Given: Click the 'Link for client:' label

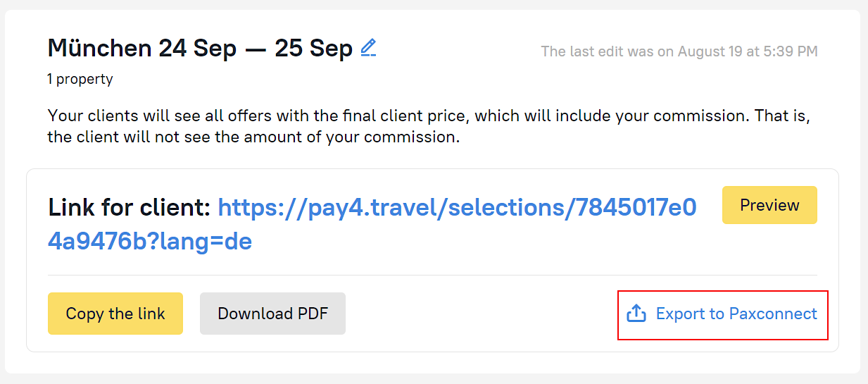Looking at the screenshot, I should 130,208.
